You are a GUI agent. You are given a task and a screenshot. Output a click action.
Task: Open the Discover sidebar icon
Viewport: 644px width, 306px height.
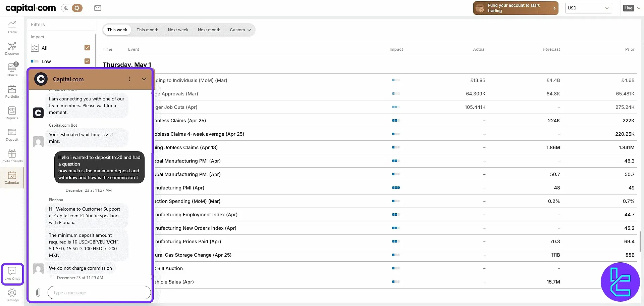(x=12, y=48)
